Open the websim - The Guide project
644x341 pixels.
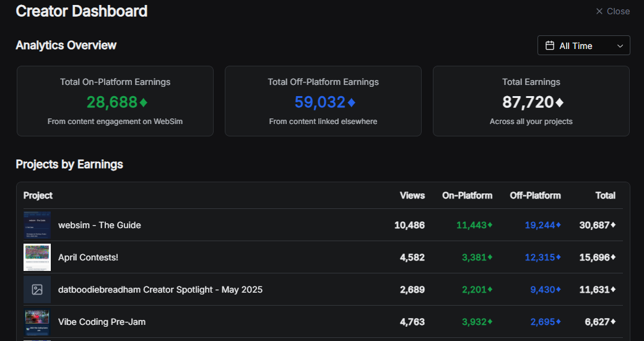(x=100, y=225)
